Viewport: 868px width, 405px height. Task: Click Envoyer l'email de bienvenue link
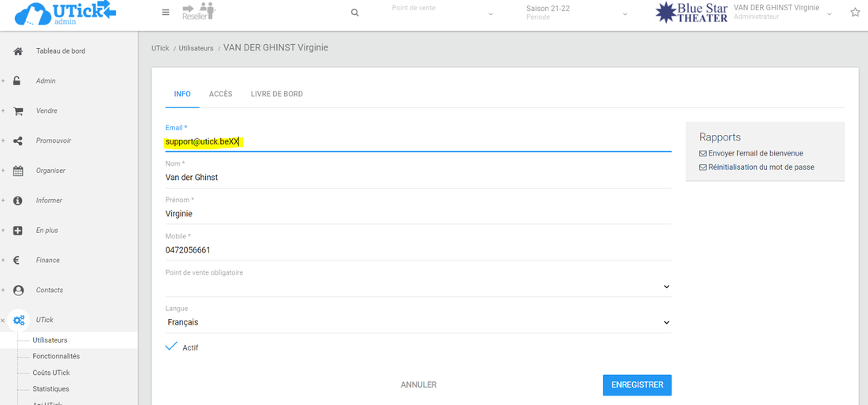(x=755, y=153)
